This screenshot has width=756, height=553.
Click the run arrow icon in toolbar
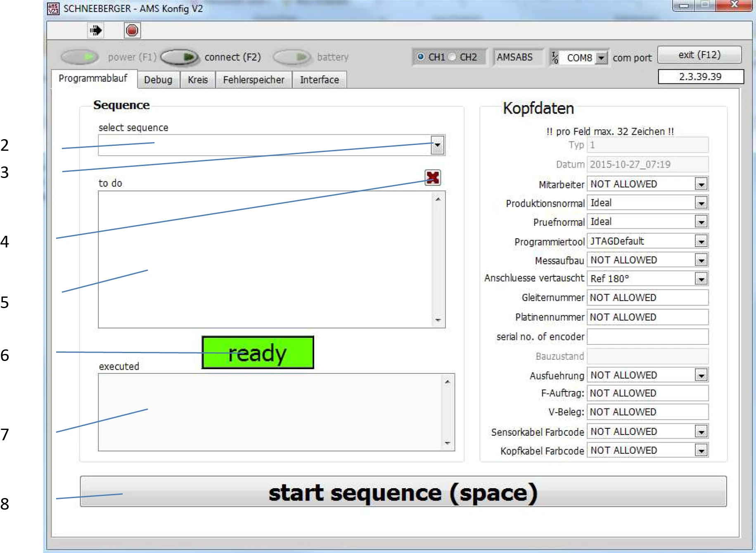[x=96, y=31]
